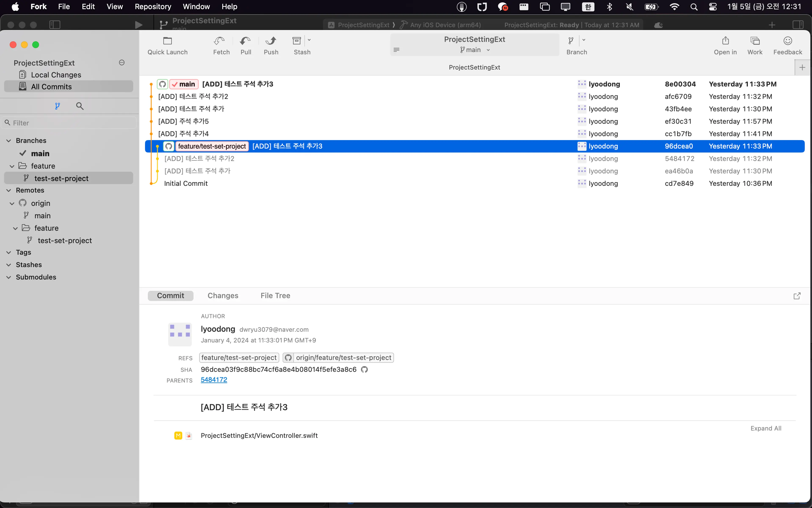Click GitHub icon beside feature/test-set-project badge

pyautogui.click(x=169, y=146)
